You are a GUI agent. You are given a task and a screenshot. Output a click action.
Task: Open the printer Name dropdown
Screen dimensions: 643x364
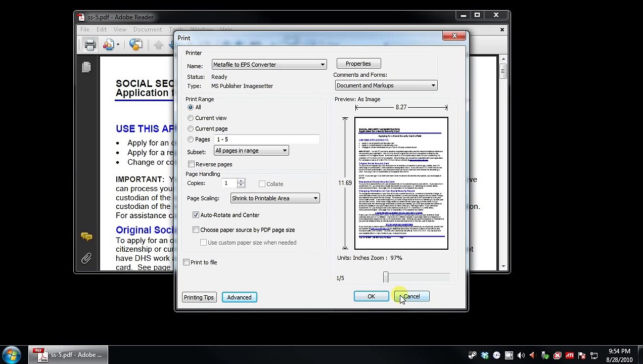coord(322,65)
